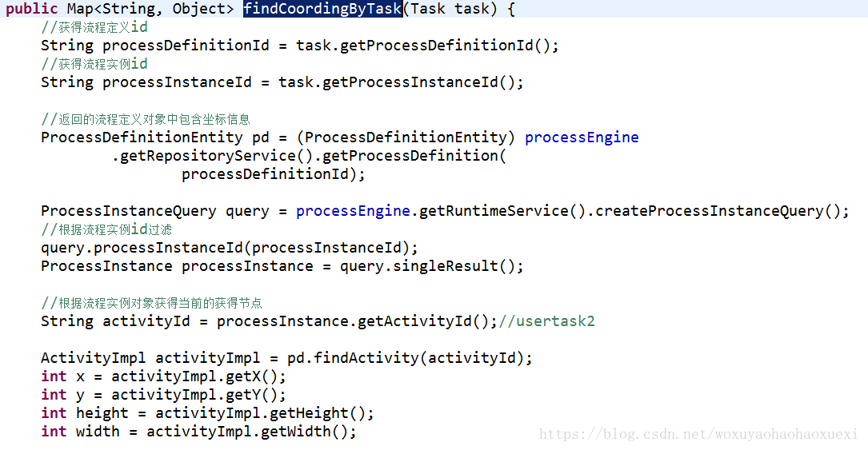Screen dimensions: 868x450
Task: Click 'String activityId' declaration
Action: click(x=116, y=321)
